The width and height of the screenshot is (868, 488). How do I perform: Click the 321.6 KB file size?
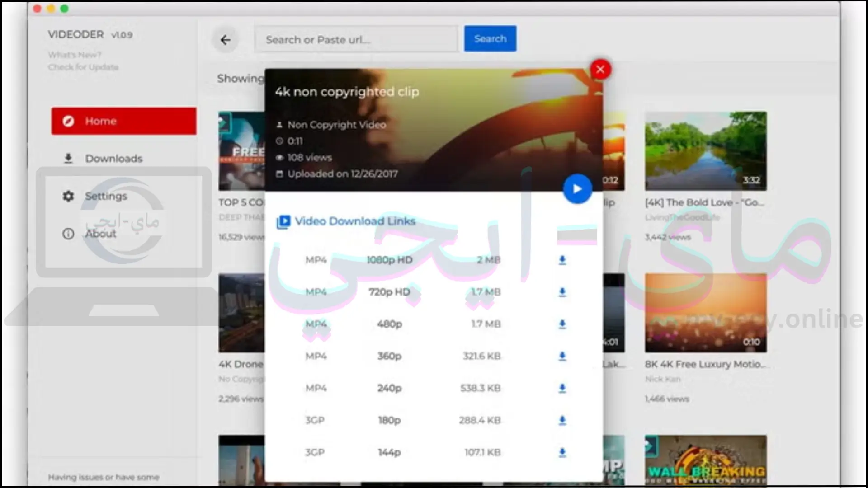482,356
